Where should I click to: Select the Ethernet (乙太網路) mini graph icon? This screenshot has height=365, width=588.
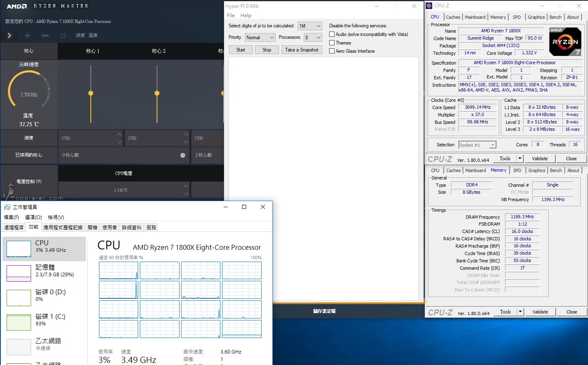19,347
